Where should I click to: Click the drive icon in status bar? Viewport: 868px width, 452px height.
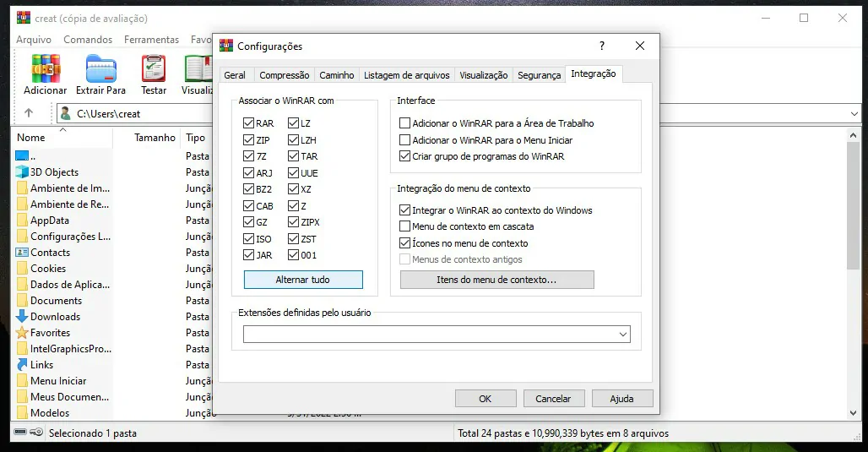pyautogui.click(x=20, y=432)
